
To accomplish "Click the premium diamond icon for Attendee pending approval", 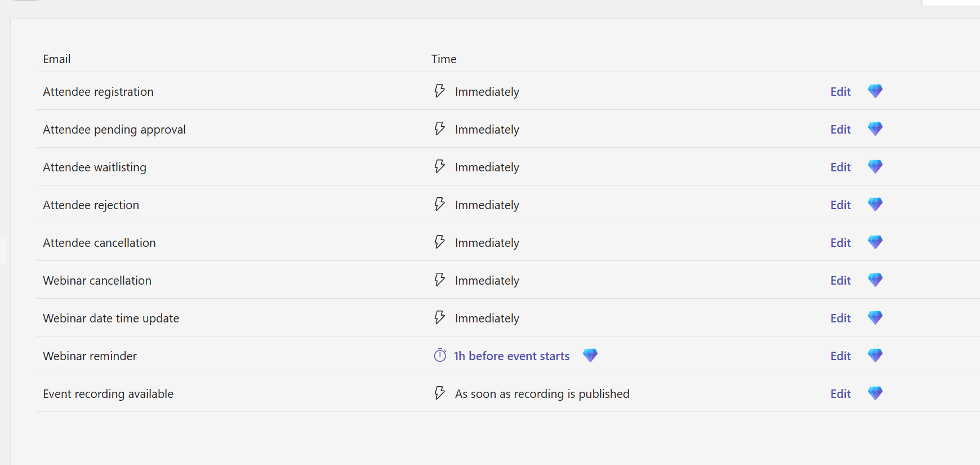I will click(x=875, y=129).
